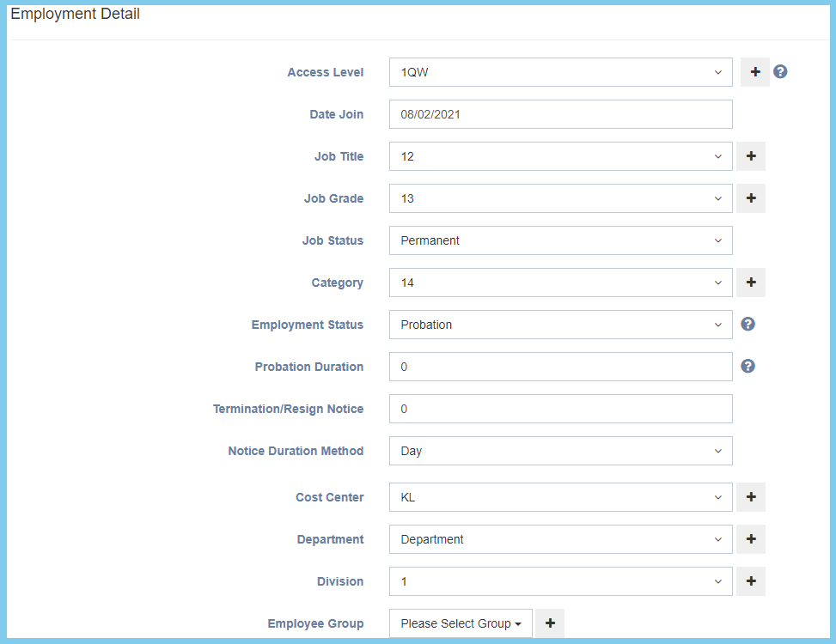Focus the Probation Duration input field
The image size is (836, 644).
[x=560, y=367]
